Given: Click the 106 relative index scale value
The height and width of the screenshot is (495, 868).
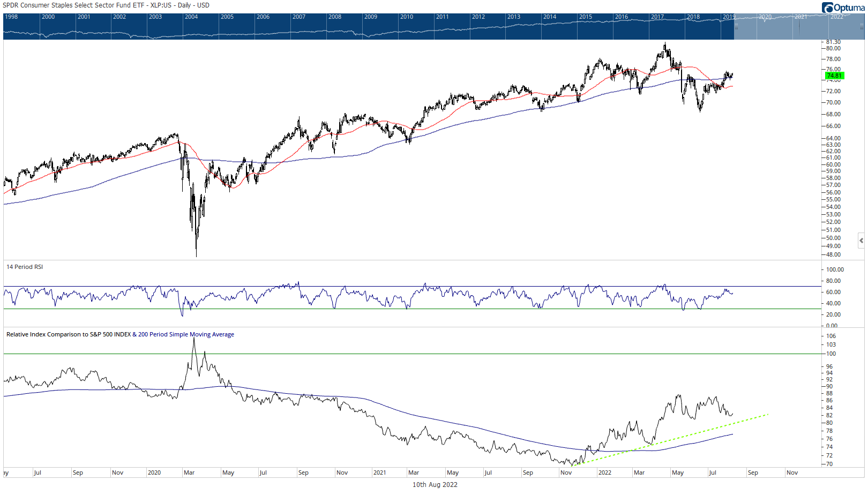Looking at the screenshot, I should click(831, 336).
